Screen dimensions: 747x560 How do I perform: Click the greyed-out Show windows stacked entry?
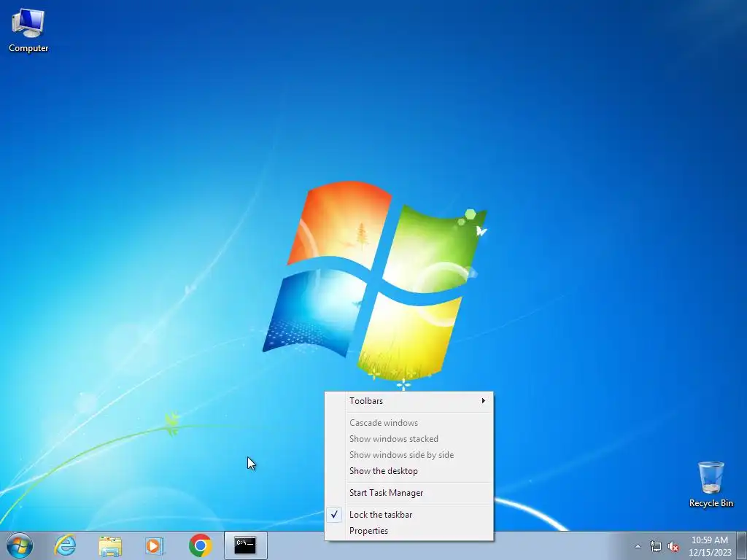409,439
